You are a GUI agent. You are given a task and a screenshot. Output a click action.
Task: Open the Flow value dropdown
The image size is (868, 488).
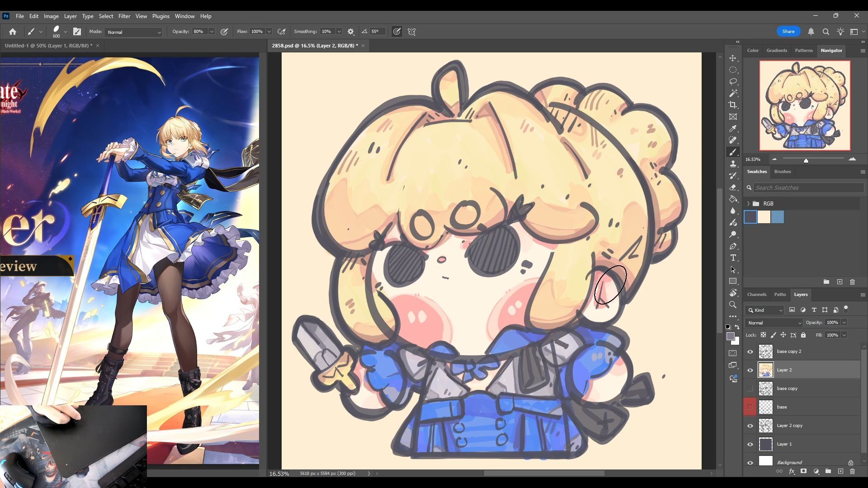point(269,32)
